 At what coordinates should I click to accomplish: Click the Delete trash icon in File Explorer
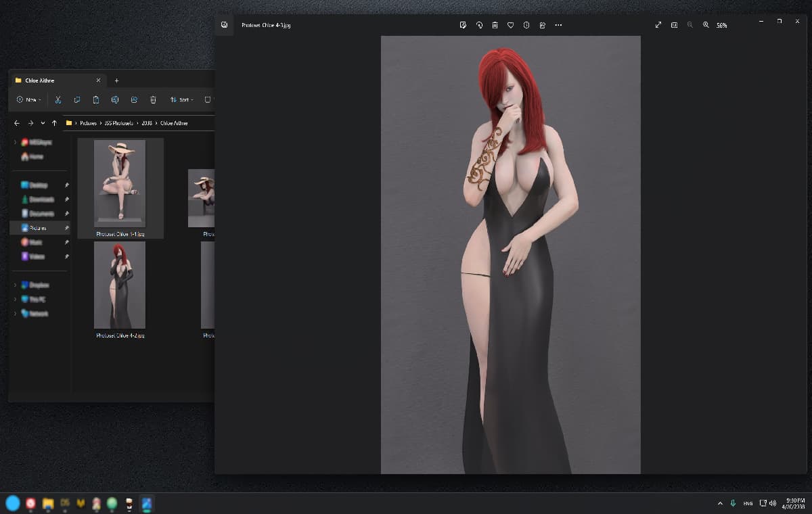click(x=153, y=99)
